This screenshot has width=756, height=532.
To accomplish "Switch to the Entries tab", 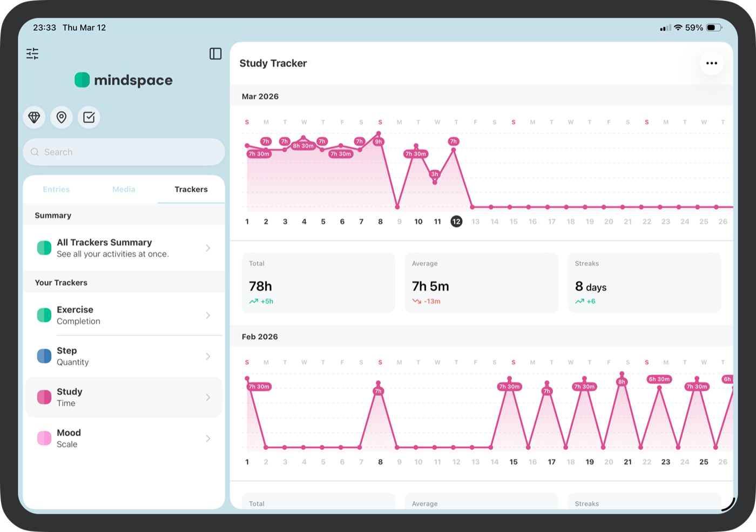I will pyautogui.click(x=56, y=189).
